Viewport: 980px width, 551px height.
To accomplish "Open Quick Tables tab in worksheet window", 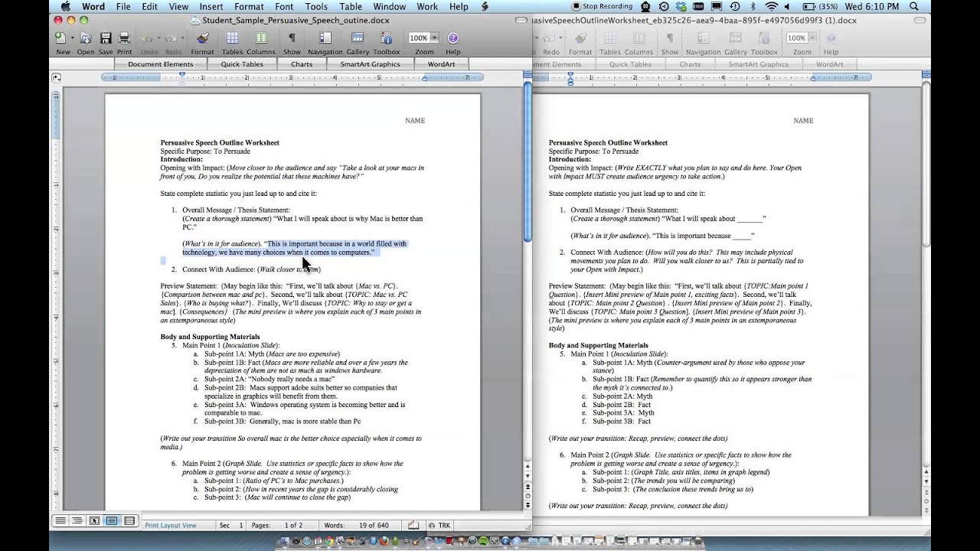I will pos(630,64).
